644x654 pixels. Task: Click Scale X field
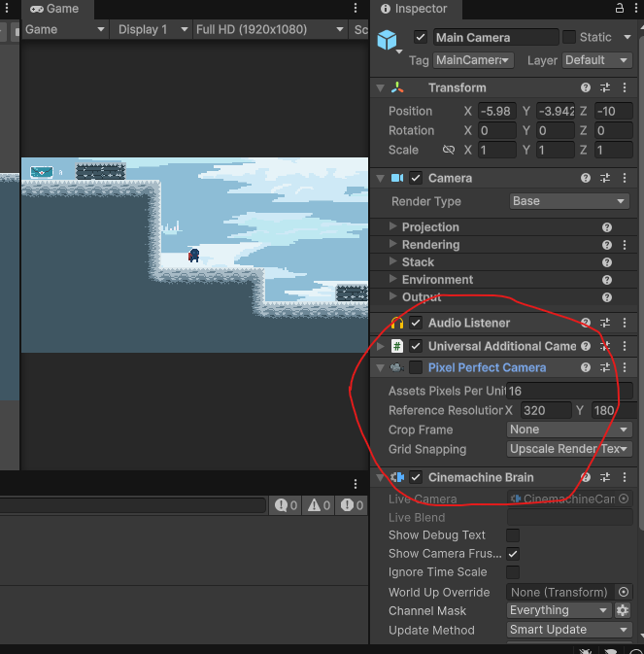[x=497, y=151]
